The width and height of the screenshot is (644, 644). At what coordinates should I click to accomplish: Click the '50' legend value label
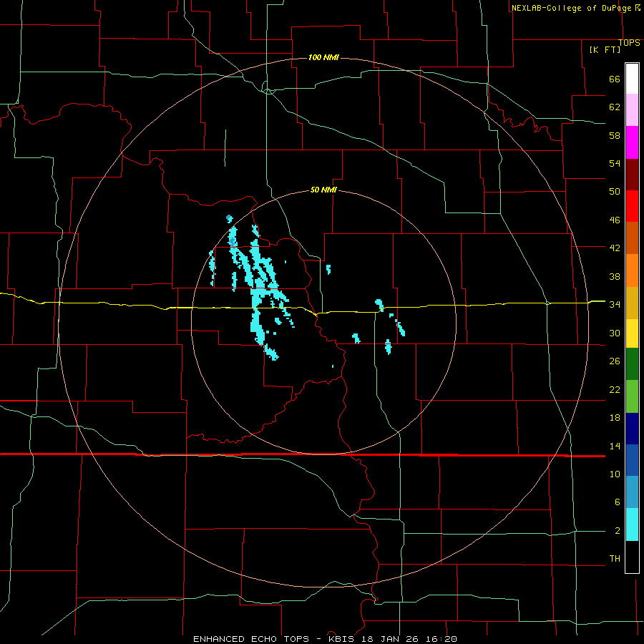[x=615, y=192]
